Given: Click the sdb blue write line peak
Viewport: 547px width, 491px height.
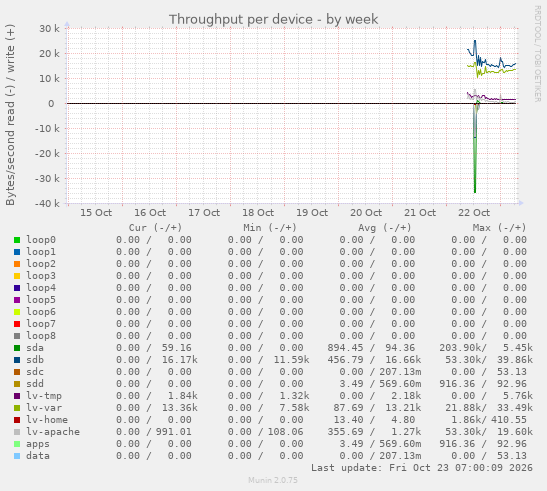Looking at the screenshot, I should [474, 42].
